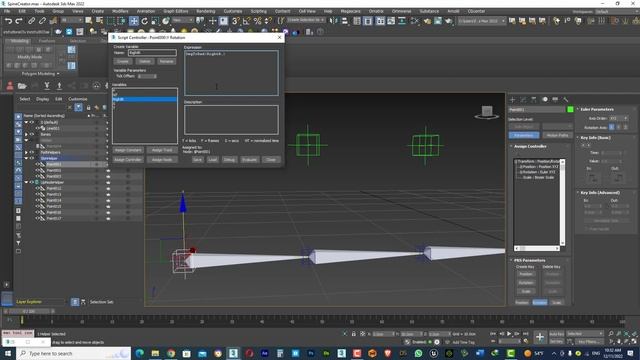Open After Effects from the taskbar

[264, 353]
